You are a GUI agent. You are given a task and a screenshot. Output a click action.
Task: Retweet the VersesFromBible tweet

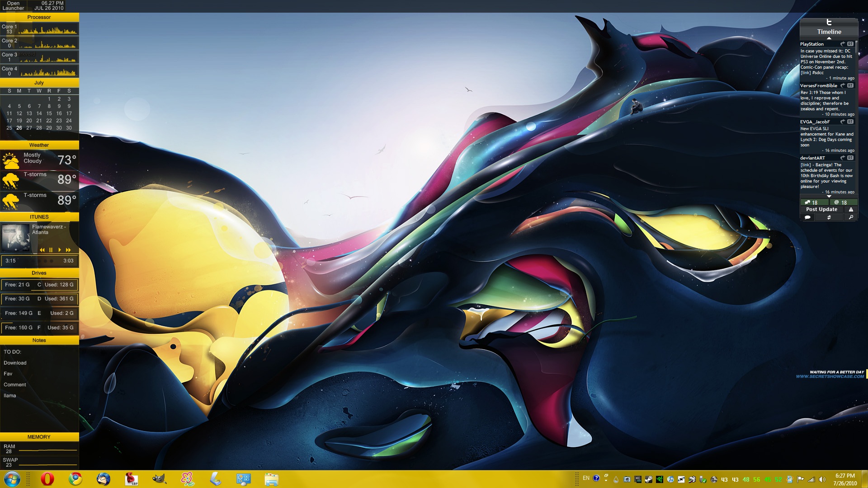click(x=850, y=85)
